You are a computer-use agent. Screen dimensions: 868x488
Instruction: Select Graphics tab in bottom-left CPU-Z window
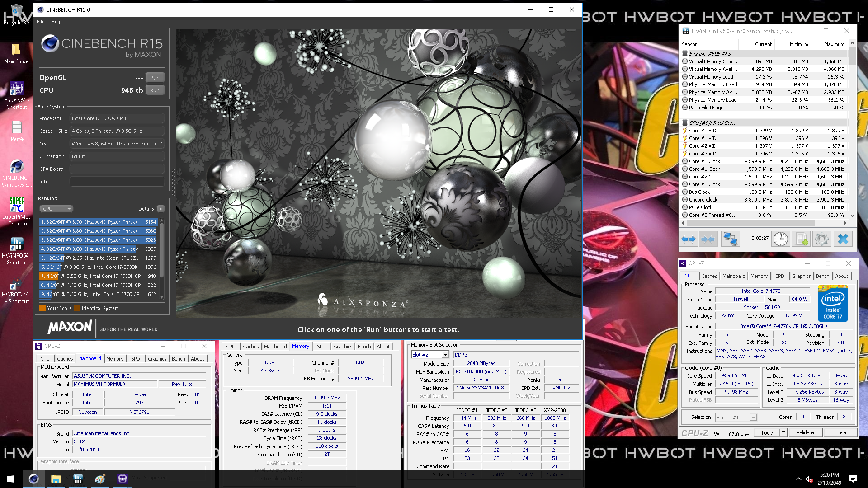pos(157,359)
